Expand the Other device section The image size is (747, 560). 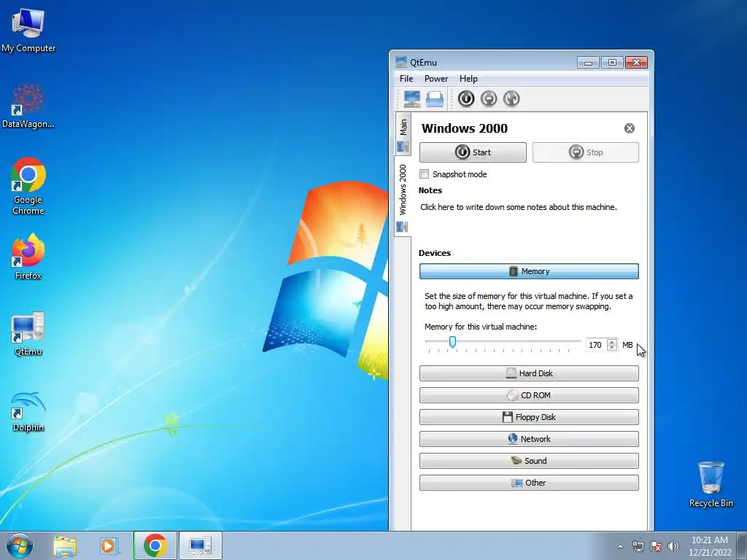[x=529, y=483]
